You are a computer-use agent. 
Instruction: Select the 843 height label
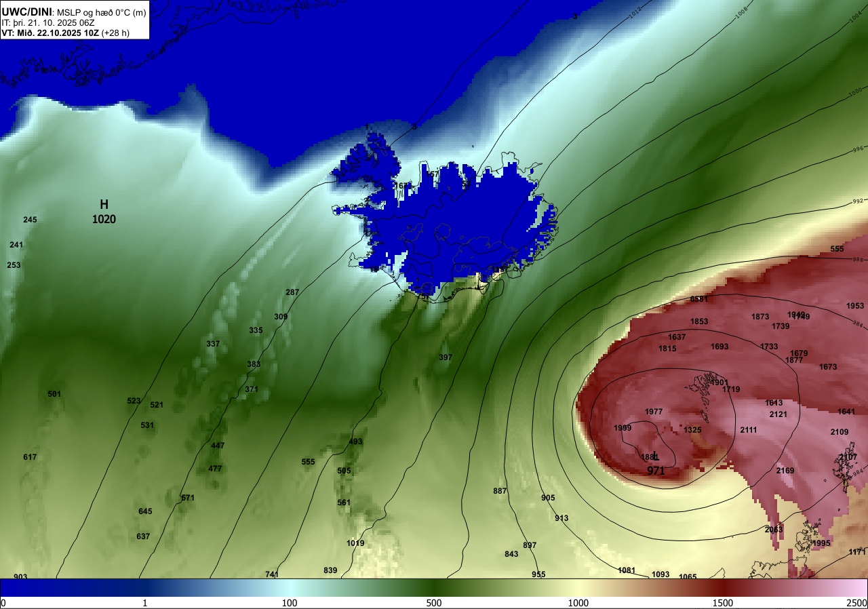click(511, 554)
